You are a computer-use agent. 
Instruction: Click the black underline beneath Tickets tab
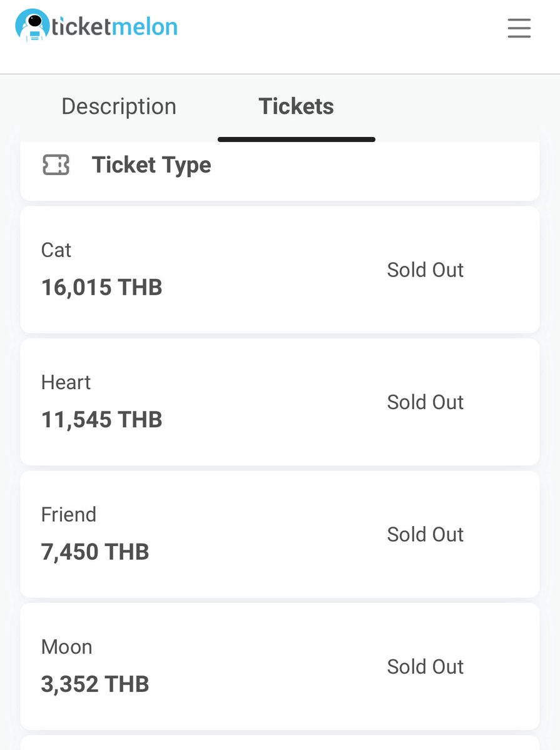click(x=296, y=139)
